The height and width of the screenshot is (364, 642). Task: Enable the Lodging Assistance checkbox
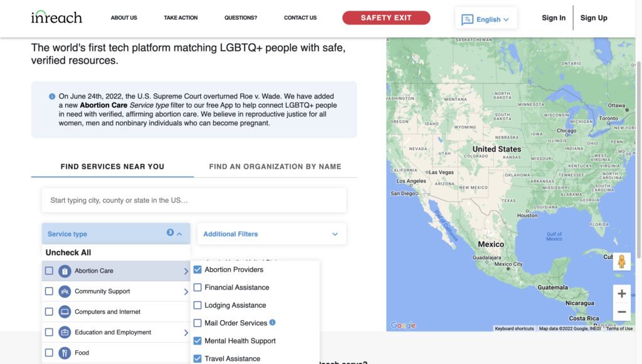tap(197, 305)
